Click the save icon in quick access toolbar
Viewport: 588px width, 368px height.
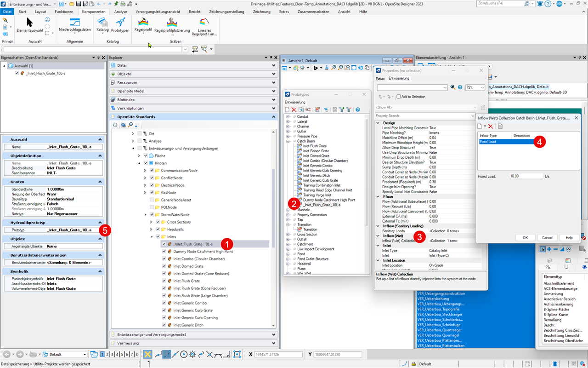(79, 4)
